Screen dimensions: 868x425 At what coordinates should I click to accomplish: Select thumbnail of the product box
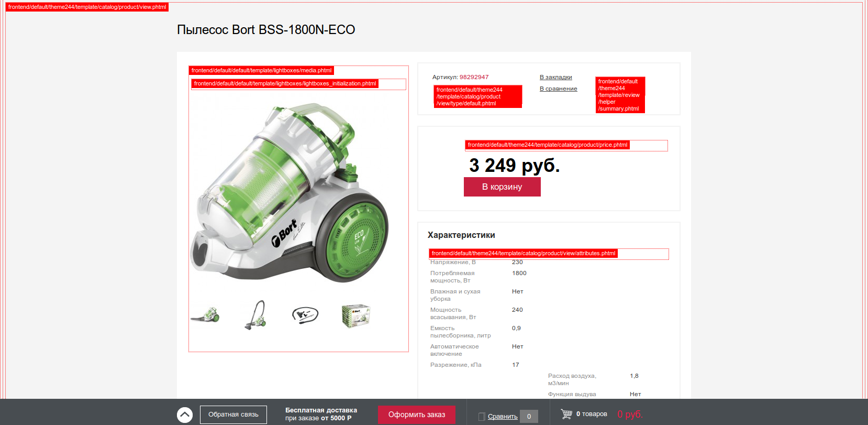pyautogui.click(x=355, y=315)
